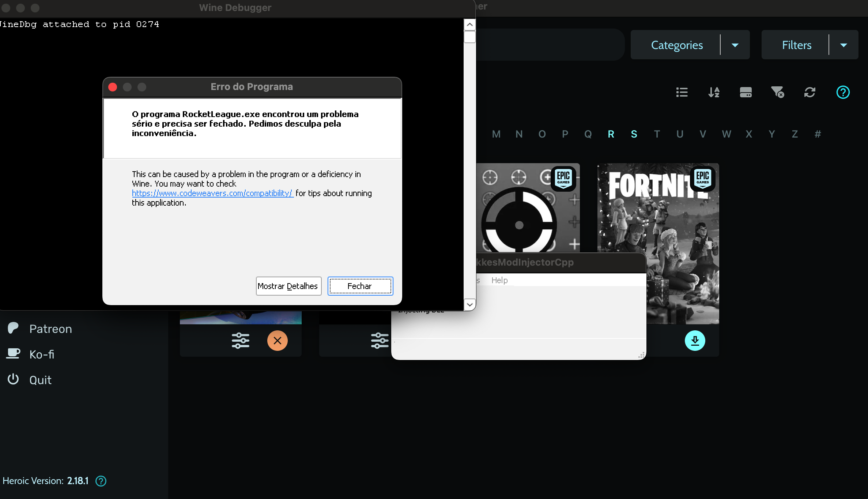Expand the Categories dropdown

tap(735, 45)
